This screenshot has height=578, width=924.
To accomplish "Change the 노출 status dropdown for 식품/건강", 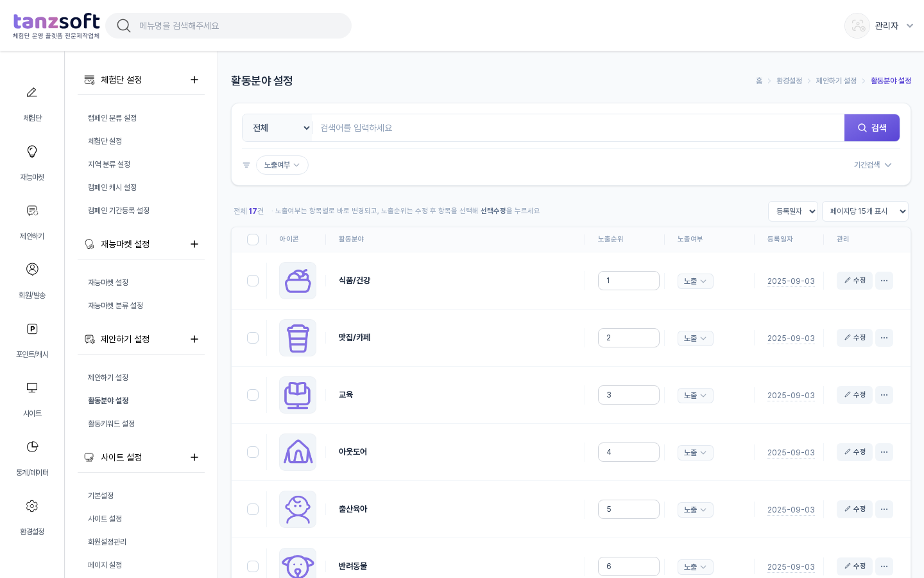I will (696, 281).
